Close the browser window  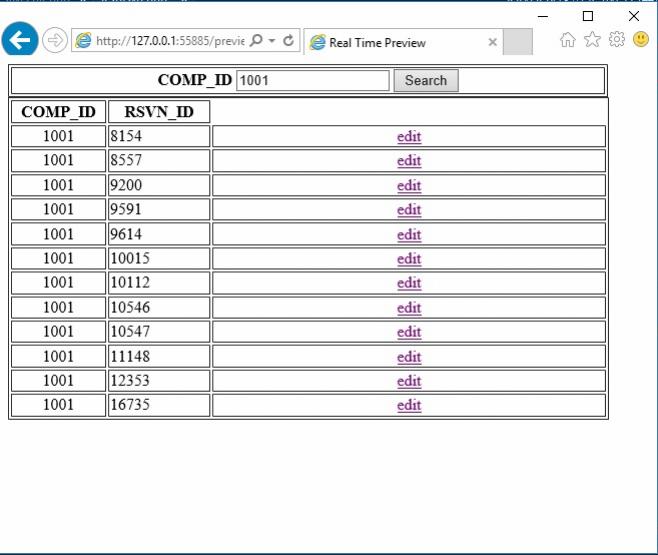click(634, 16)
